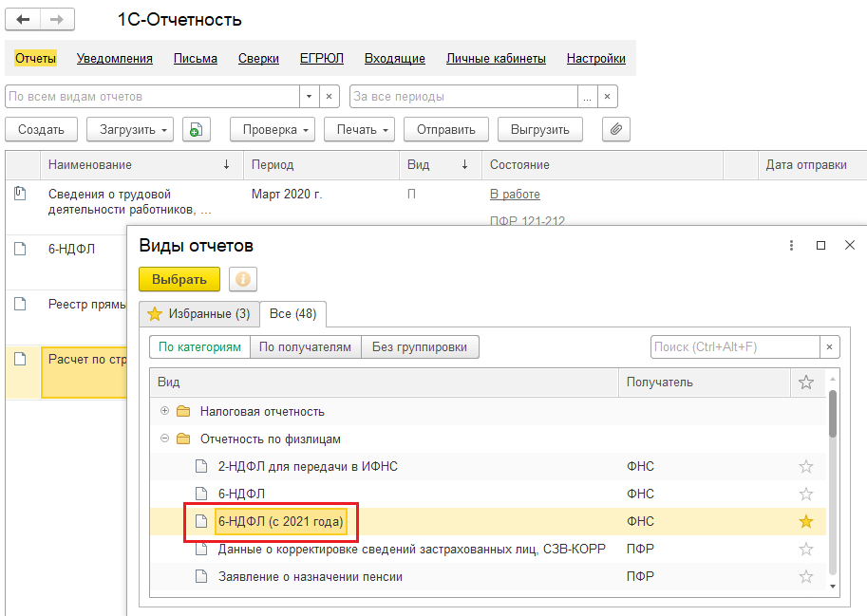This screenshot has width=867, height=616.
Task: Open the Письма section
Action: click(x=196, y=58)
